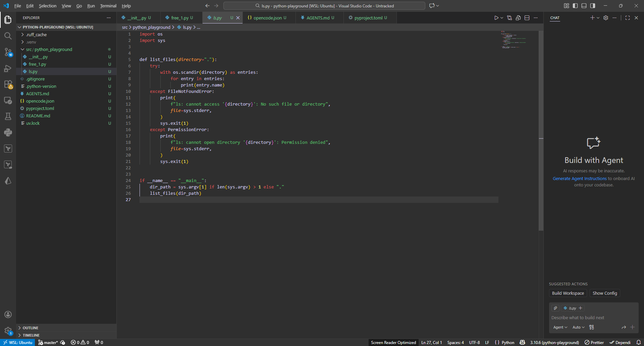Click the Run Python File play button

496,18
